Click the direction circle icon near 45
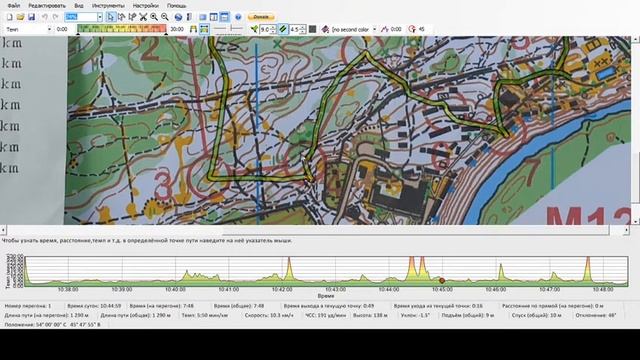640x360 pixels. [x=412, y=29]
